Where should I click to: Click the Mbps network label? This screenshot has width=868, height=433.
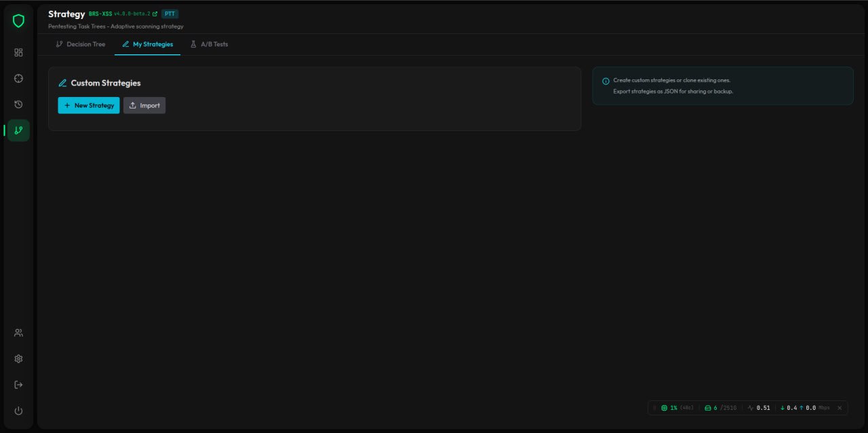(824, 408)
